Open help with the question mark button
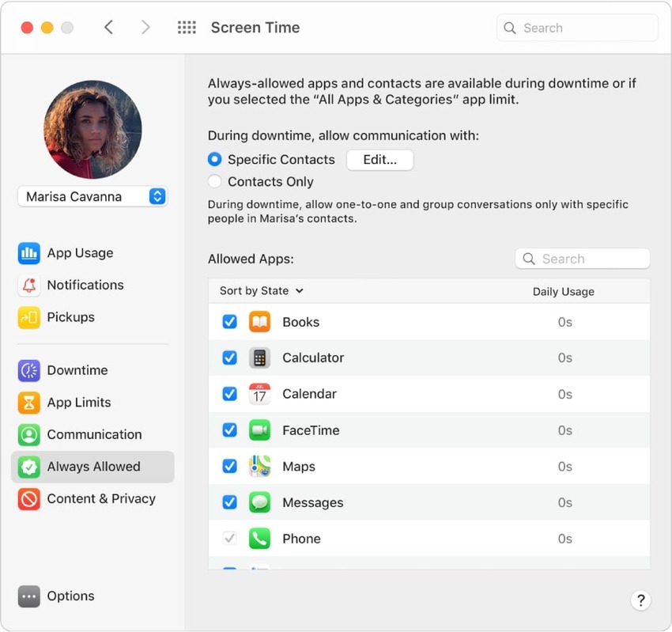Image resolution: width=672 pixels, height=632 pixels. (641, 600)
